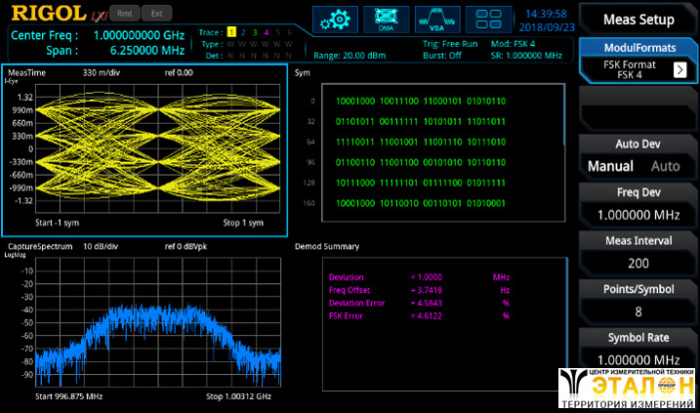Edit the Points/Symbol value field
The height and width of the screenshot is (413, 700).
[x=639, y=311]
